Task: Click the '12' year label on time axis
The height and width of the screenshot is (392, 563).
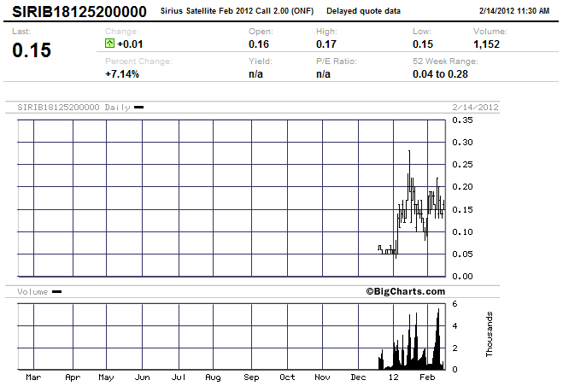Action: pyautogui.click(x=394, y=377)
